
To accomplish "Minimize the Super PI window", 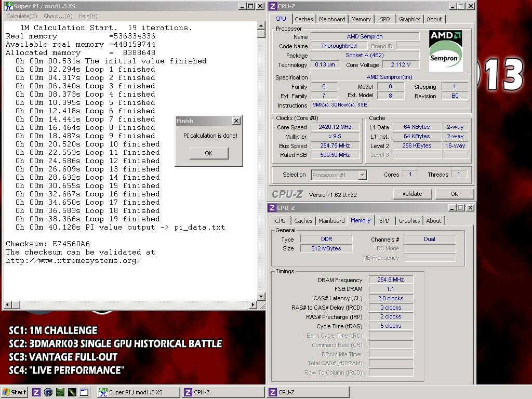I will (242, 6).
